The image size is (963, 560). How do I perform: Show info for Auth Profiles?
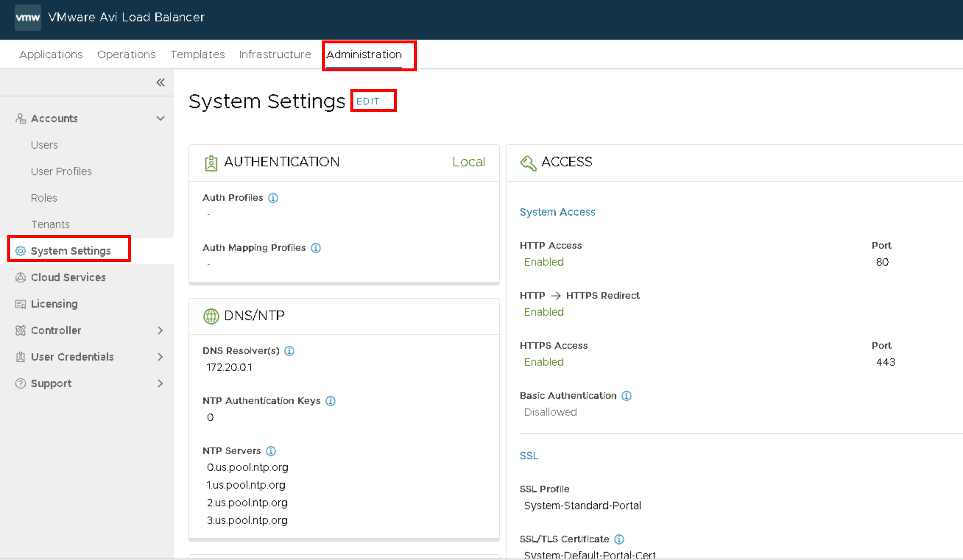pos(273,198)
